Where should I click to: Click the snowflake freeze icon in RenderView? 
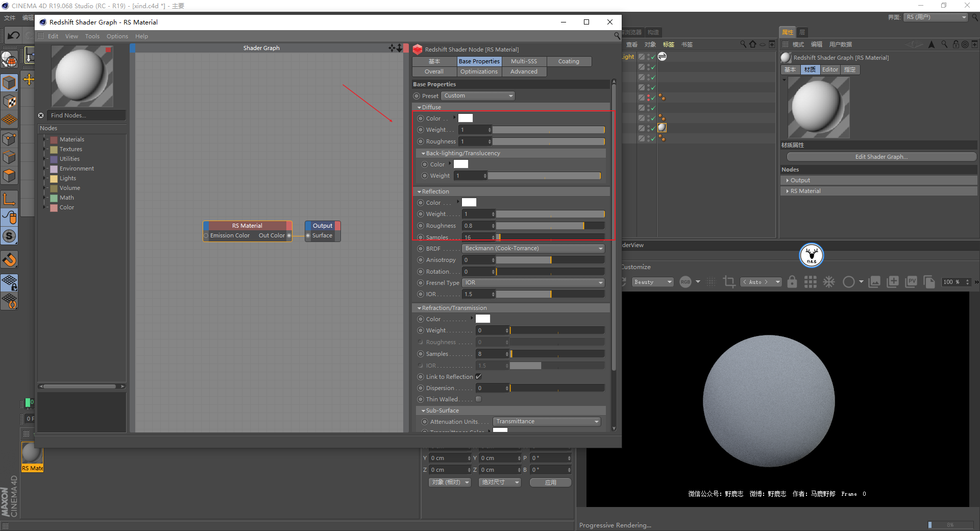pos(829,282)
